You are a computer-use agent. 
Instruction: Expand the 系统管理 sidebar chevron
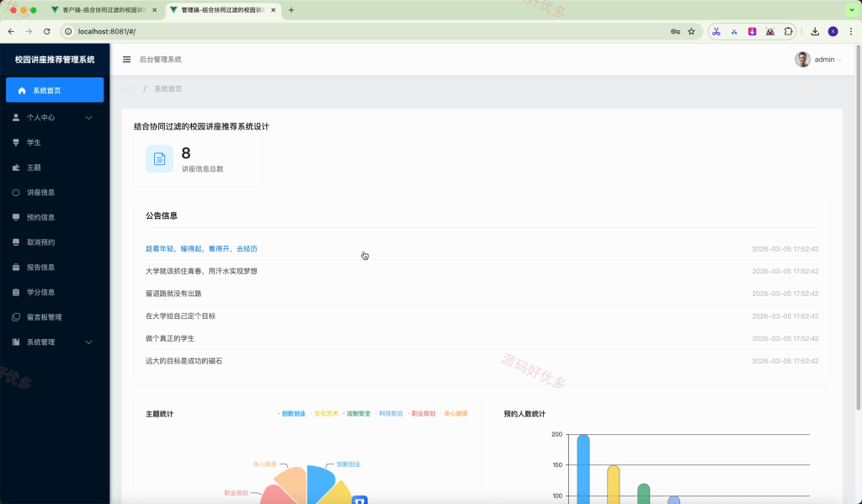coord(88,342)
